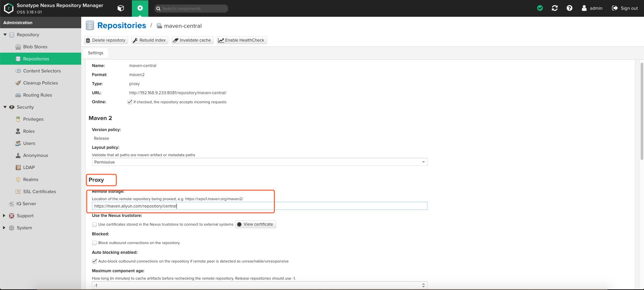Viewport: 644px width, 290px height.
Task: Click the Sonatype Nexus logo icon
Action: tap(9, 8)
